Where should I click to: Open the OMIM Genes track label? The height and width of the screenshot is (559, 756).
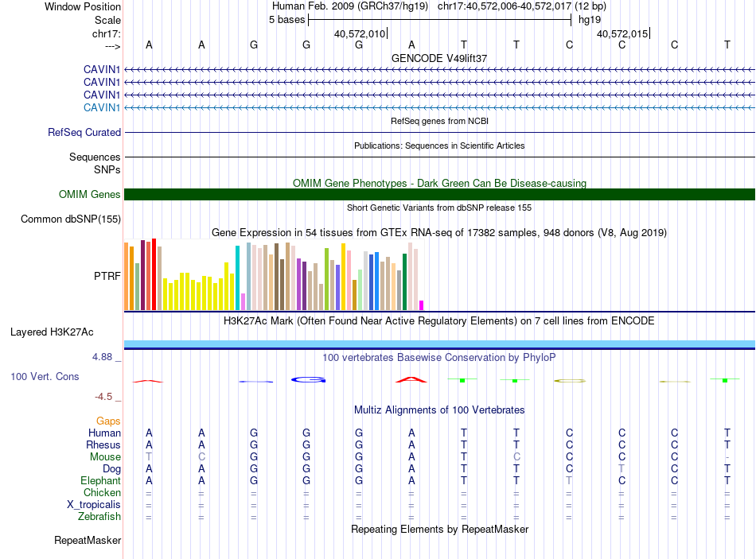[x=90, y=194]
